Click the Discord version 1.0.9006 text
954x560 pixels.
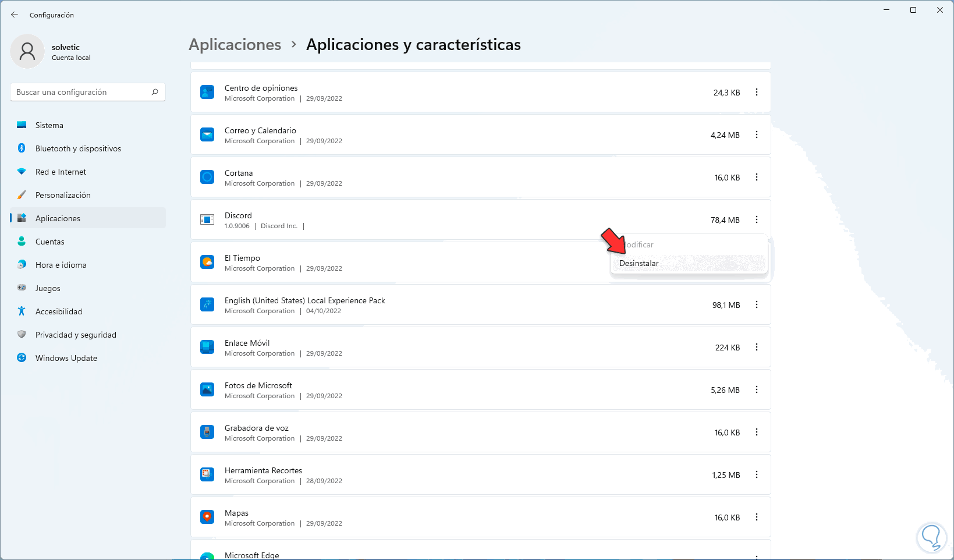click(237, 226)
